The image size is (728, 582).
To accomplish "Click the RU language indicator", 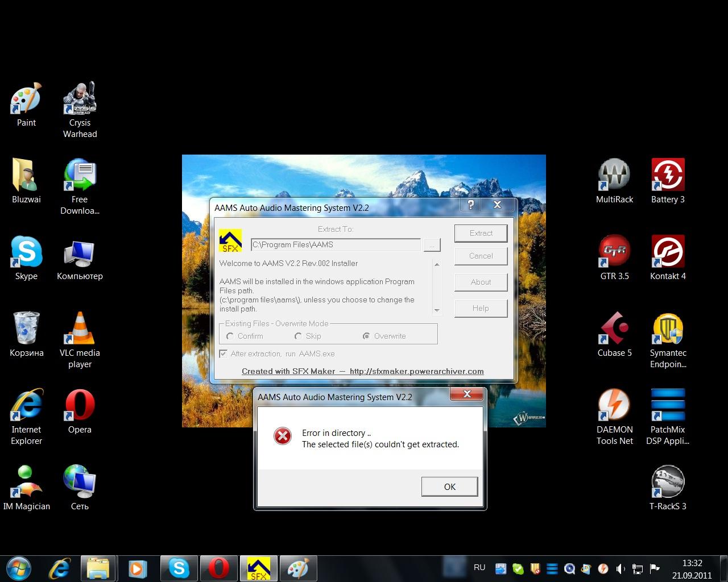I will 479,567.
